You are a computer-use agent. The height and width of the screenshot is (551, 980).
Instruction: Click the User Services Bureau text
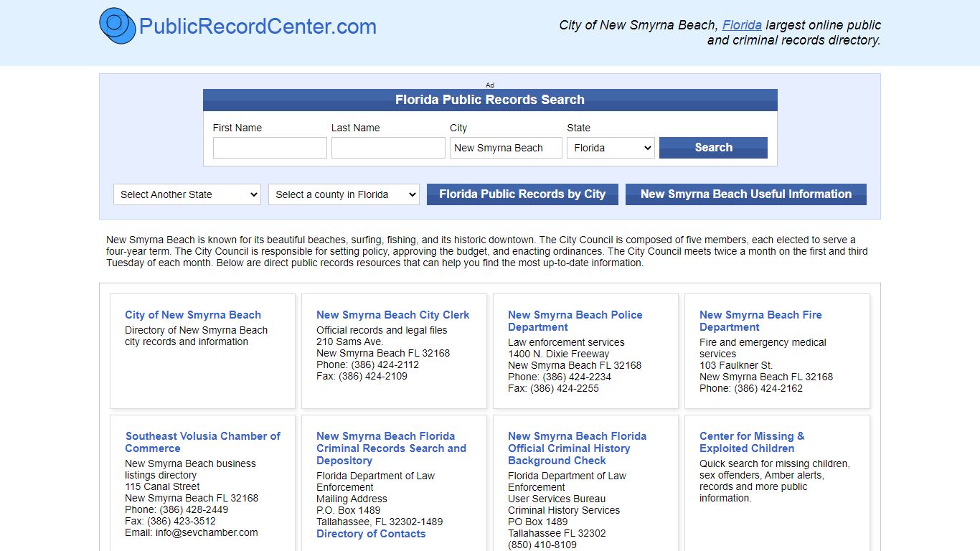click(x=557, y=499)
